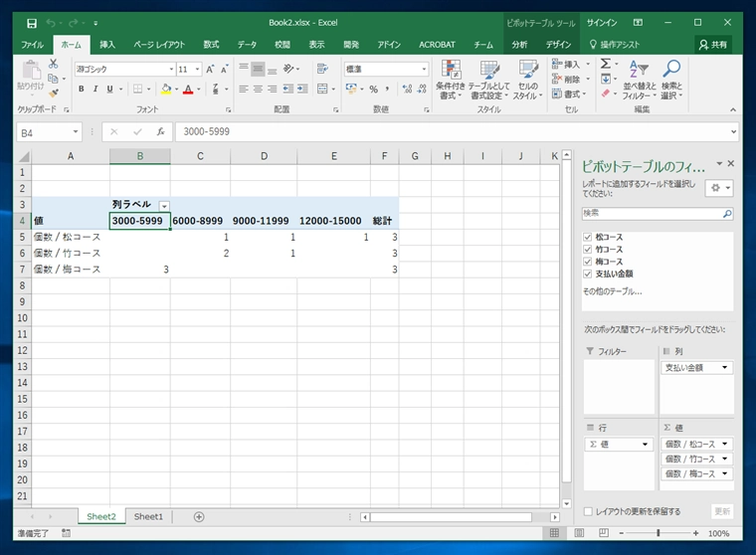Image resolution: width=756 pixels, height=555 pixels.
Task: Open Conditional Formatting (条件付き書式)
Action: click(x=451, y=80)
